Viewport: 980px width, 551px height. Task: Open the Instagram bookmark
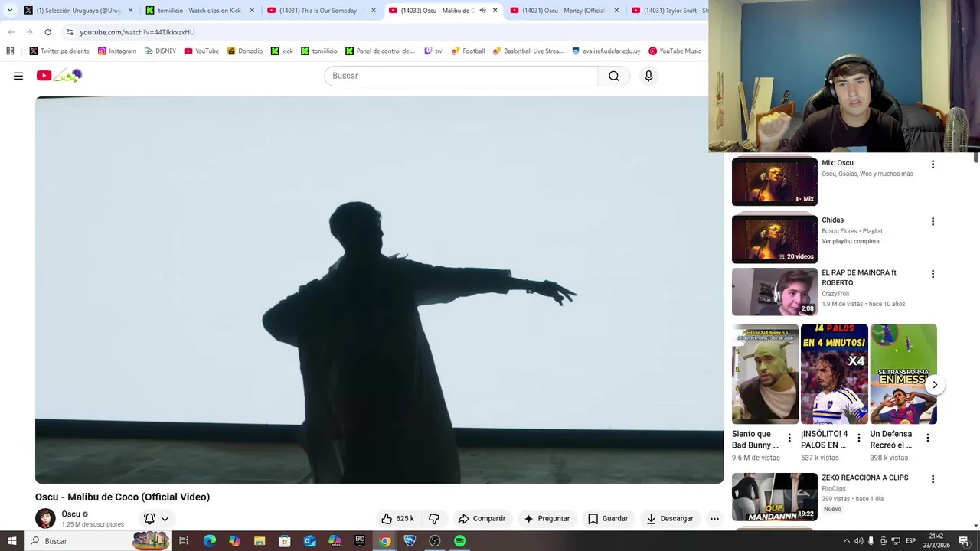(117, 51)
